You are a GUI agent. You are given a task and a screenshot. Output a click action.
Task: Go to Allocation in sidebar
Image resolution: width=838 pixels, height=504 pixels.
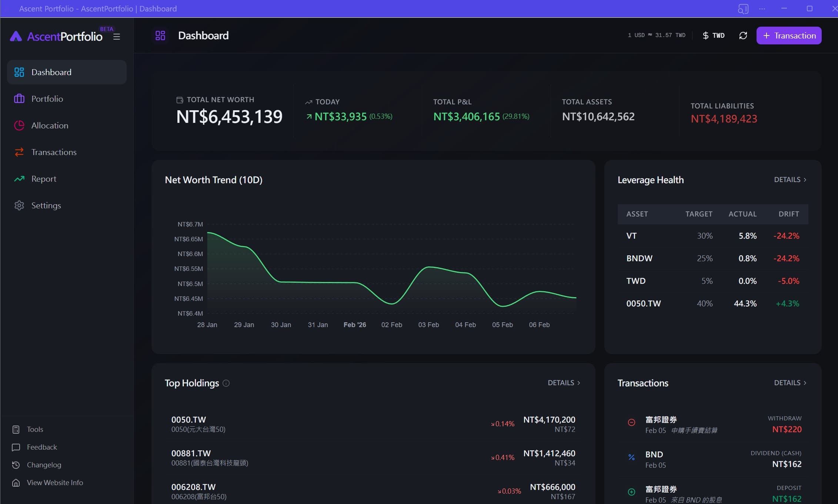(x=67, y=125)
